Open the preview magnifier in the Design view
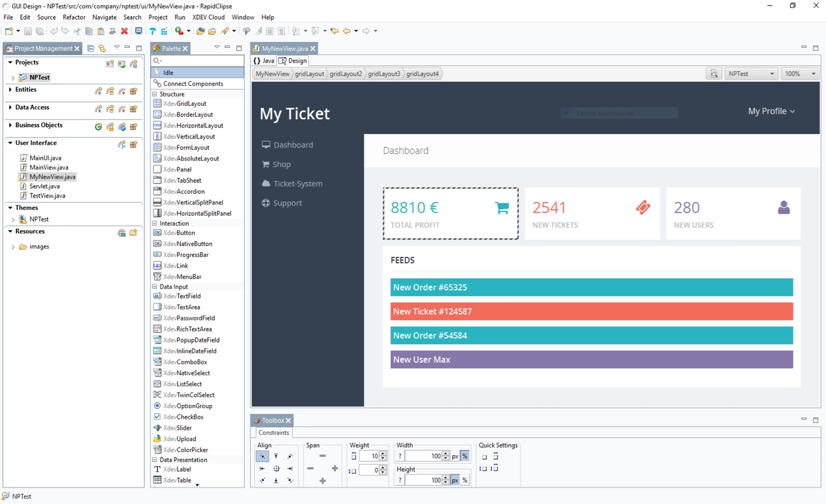Screen dimensions: 826x504 [x=714, y=73]
